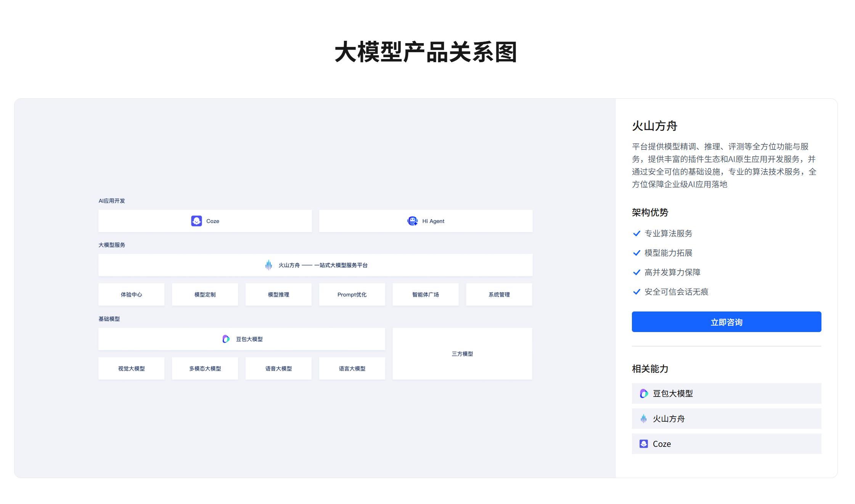Click the 立即咨询 button
This screenshot has width=855, height=504.
pos(726,322)
